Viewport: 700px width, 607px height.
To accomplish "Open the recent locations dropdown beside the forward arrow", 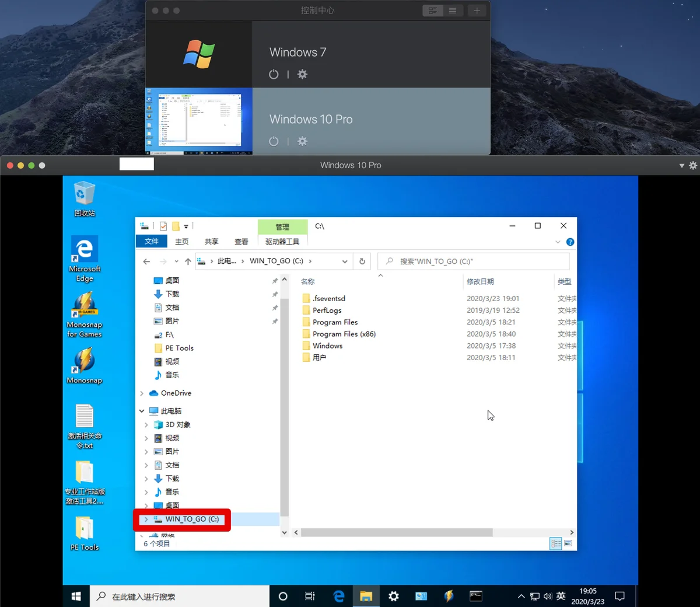I will tap(176, 261).
